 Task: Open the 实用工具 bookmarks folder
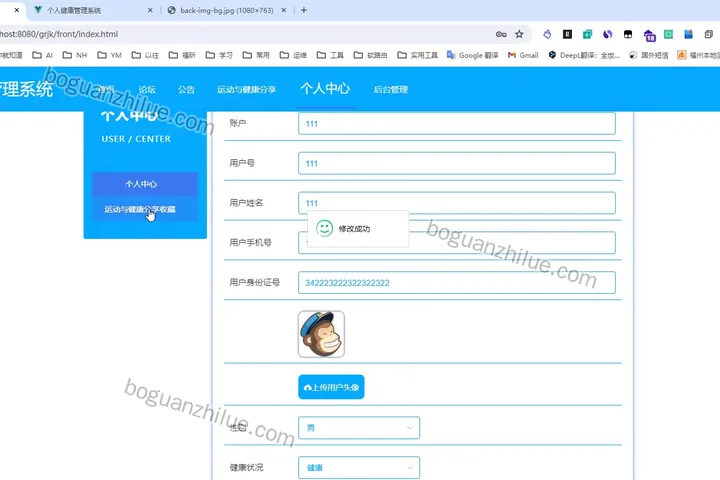coord(417,55)
